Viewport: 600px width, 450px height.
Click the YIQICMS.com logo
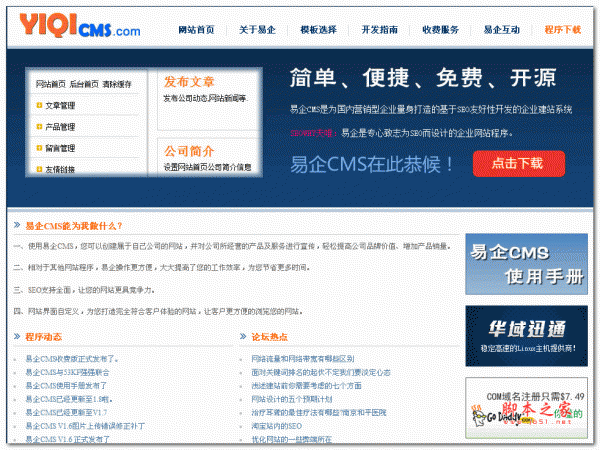80,25
